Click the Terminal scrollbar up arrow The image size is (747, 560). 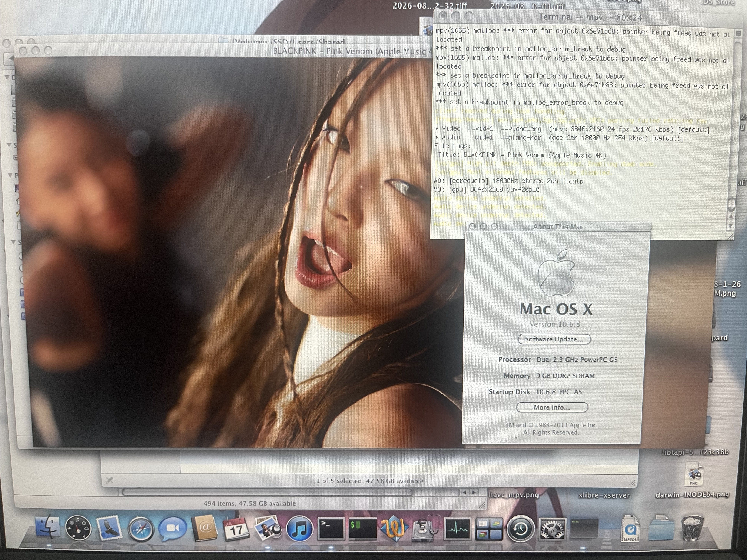pos(731,216)
